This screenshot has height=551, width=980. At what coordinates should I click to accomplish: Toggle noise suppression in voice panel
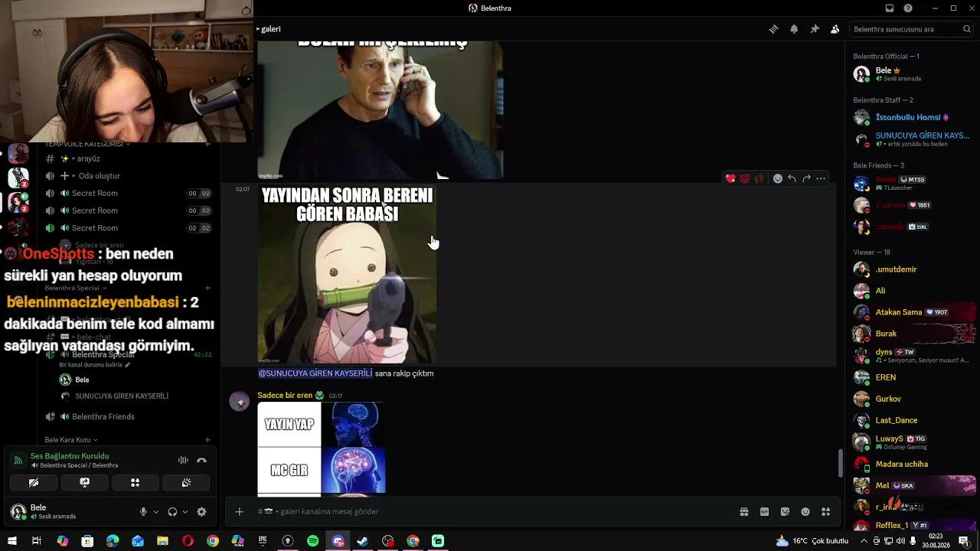(183, 460)
